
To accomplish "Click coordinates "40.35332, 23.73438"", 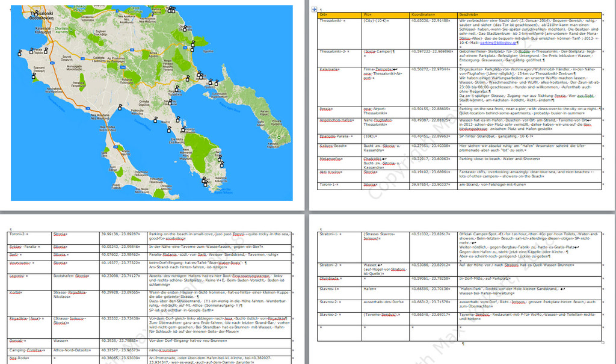I will pyautogui.click(x=120, y=319).
